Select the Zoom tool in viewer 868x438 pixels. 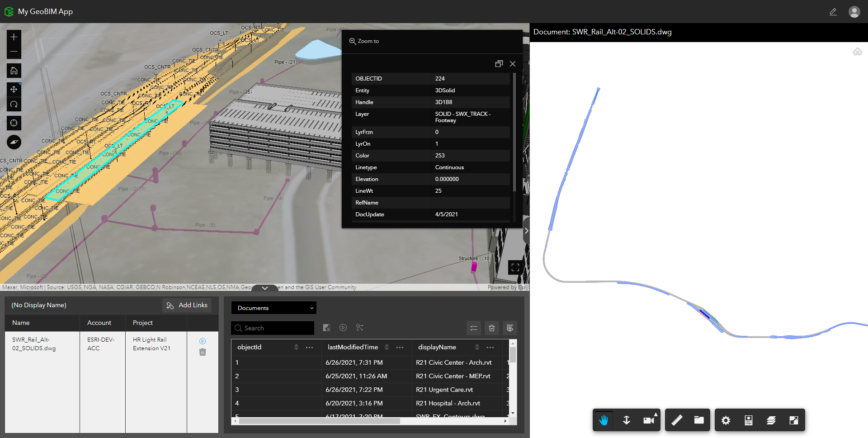pos(627,420)
